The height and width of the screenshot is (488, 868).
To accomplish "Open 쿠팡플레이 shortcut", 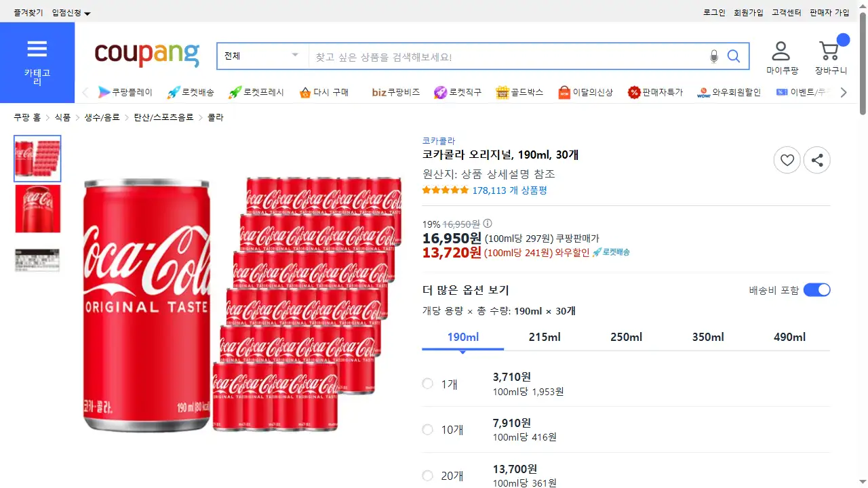I will tap(125, 92).
